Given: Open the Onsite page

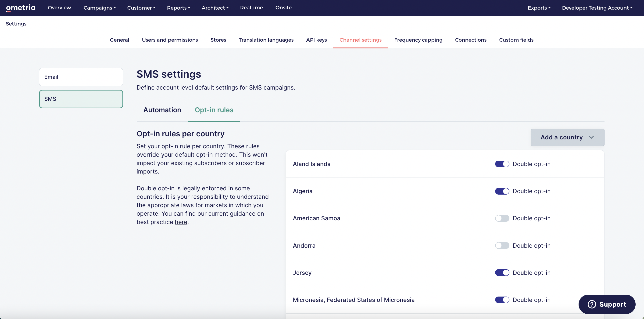Looking at the screenshot, I should pyautogui.click(x=283, y=8).
